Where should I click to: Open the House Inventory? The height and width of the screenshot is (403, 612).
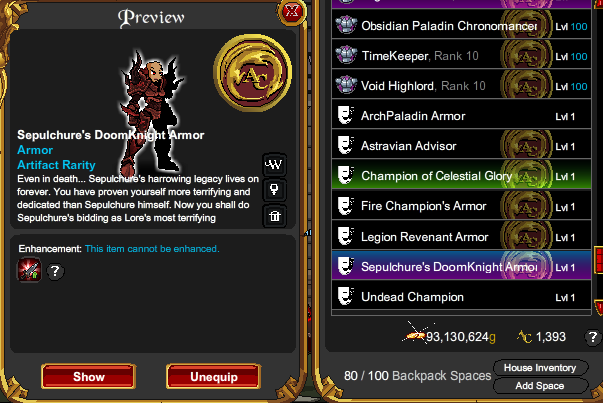(x=540, y=367)
